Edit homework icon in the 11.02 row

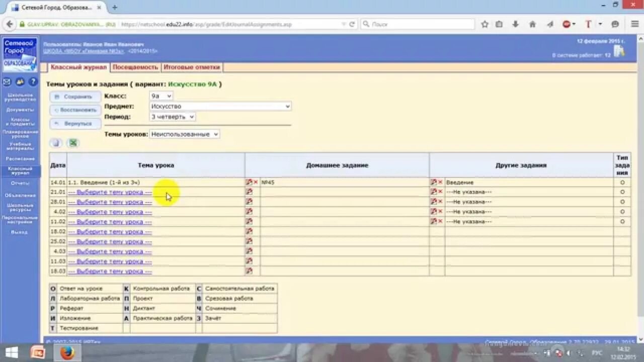pos(249,222)
